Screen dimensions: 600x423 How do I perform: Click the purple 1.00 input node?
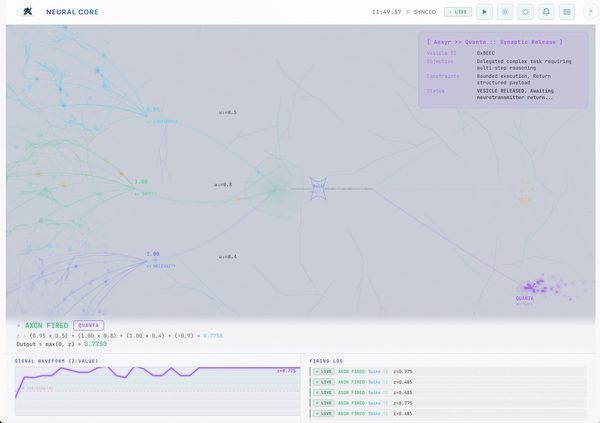coord(153,254)
